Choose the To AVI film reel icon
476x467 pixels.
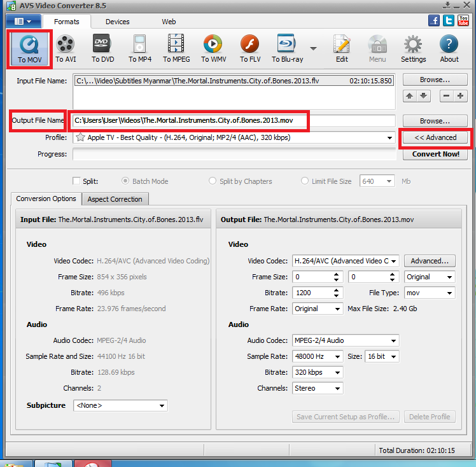66,49
